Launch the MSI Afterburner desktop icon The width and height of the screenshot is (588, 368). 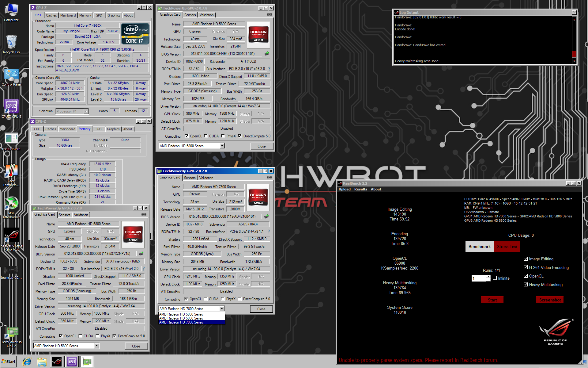11,208
